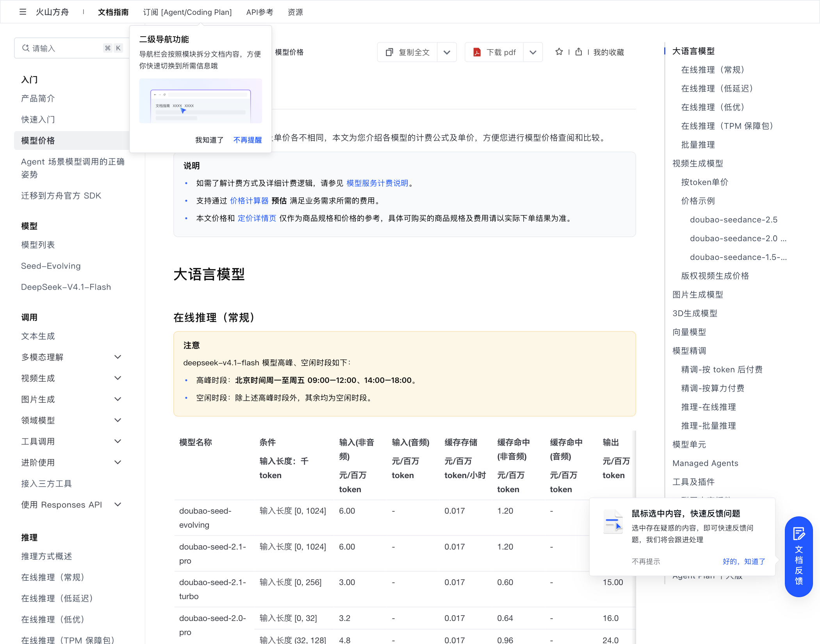Open API参考 tab
The height and width of the screenshot is (644, 820).
point(260,12)
